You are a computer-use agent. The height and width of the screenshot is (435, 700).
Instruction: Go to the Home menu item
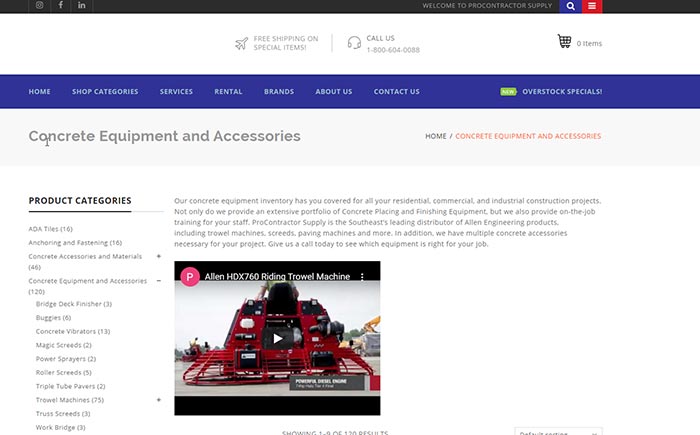pyautogui.click(x=39, y=92)
